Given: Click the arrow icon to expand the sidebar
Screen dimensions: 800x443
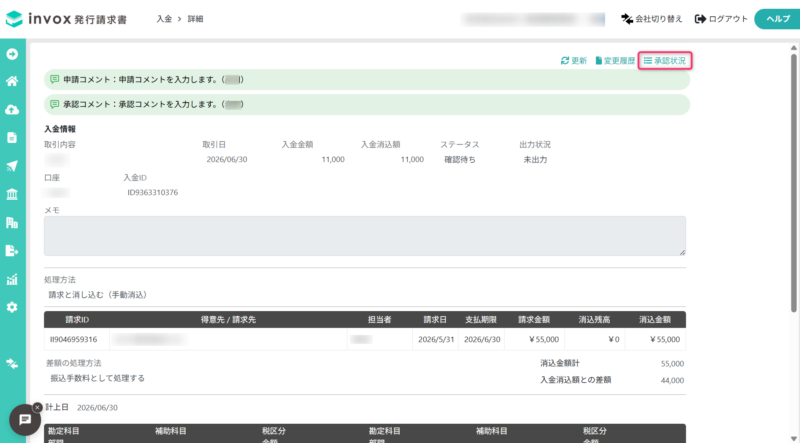Looking at the screenshot, I should click(12, 54).
